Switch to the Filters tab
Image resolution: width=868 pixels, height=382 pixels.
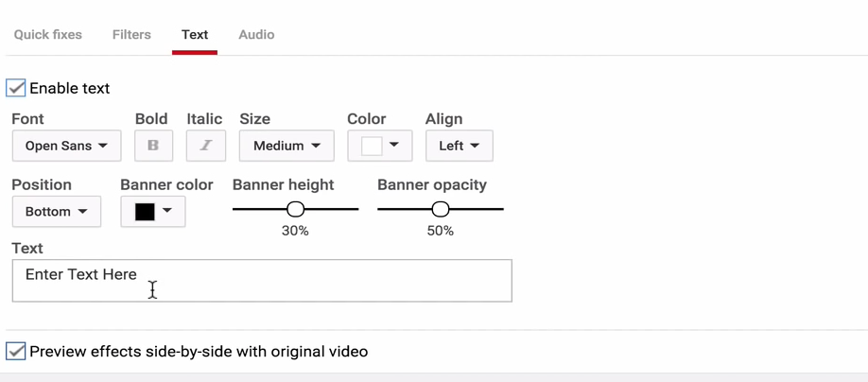[x=131, y=34]
